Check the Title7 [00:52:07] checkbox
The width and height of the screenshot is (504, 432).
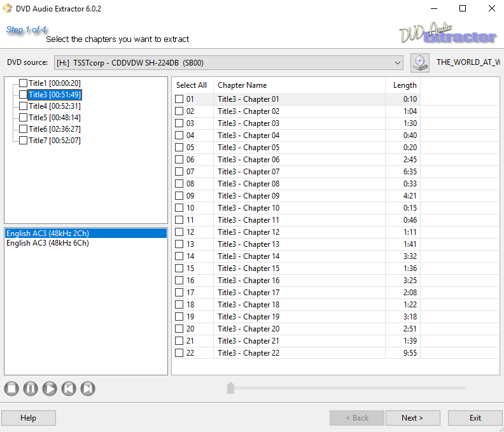pyautogui.click(x=23, y=141)
